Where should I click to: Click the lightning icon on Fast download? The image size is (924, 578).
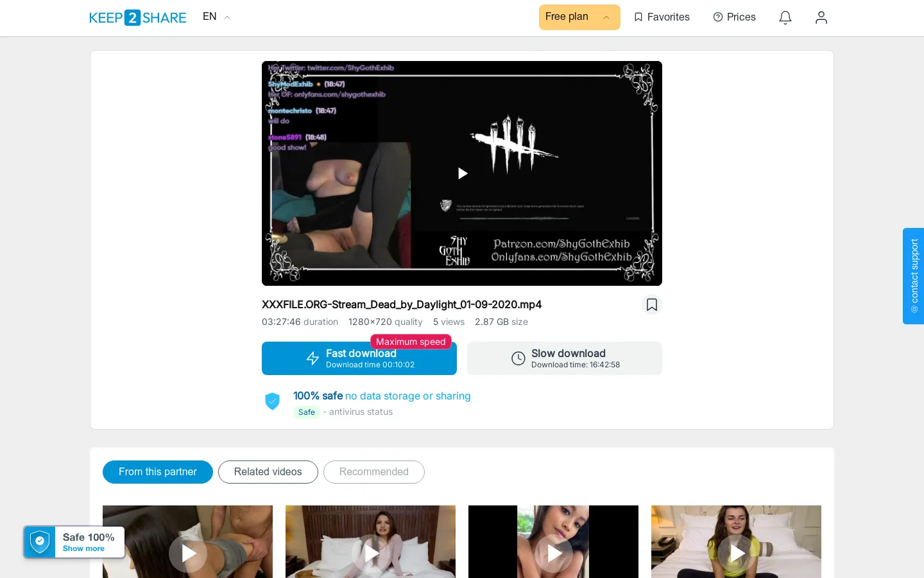tap(312, 358)
